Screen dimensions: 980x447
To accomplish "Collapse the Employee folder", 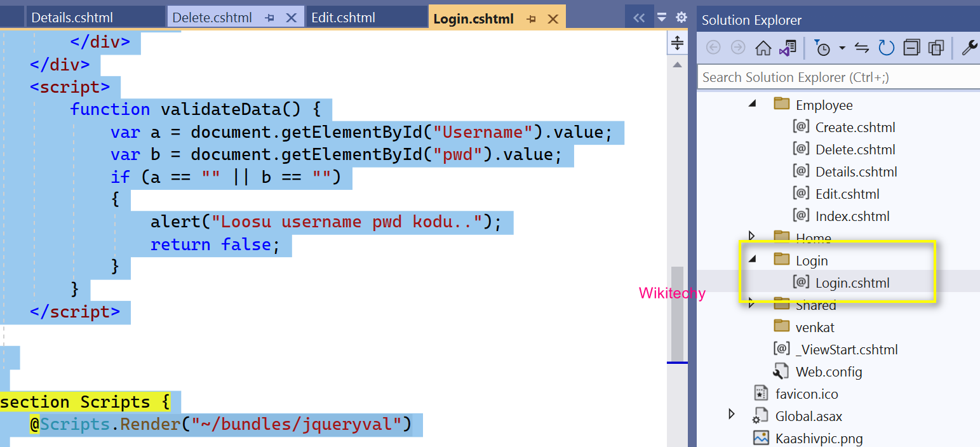I will click(x=751, y=103).
